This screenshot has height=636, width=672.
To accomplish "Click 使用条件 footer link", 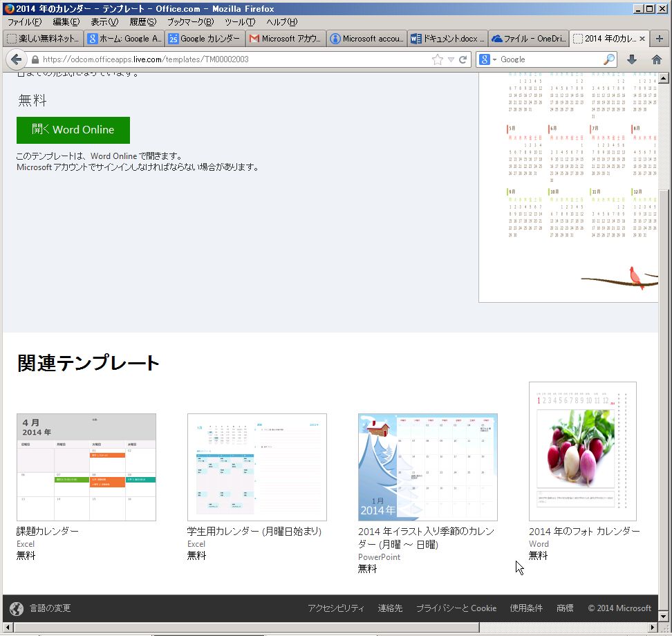I will click(526, 608).
